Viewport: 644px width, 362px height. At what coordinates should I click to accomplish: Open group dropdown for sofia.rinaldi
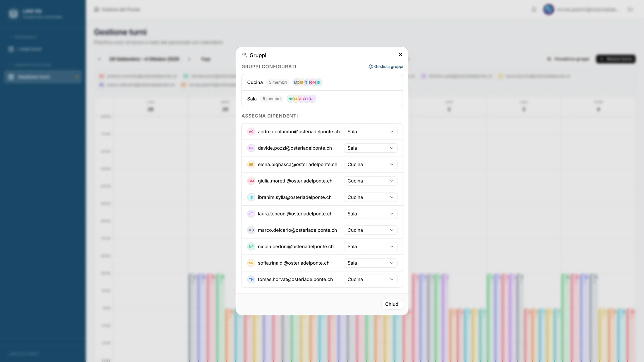coord(370,263)
